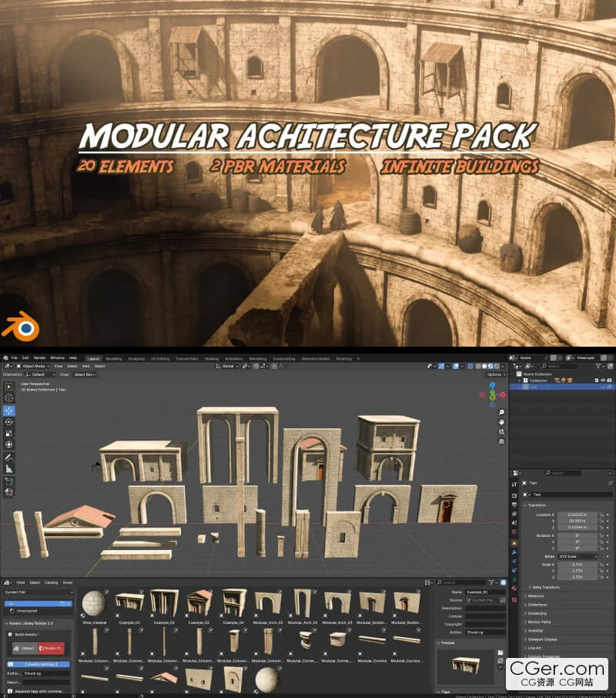Open the viewport Add menu
This screenshot has width=616, height=698.
coord(85,367)
